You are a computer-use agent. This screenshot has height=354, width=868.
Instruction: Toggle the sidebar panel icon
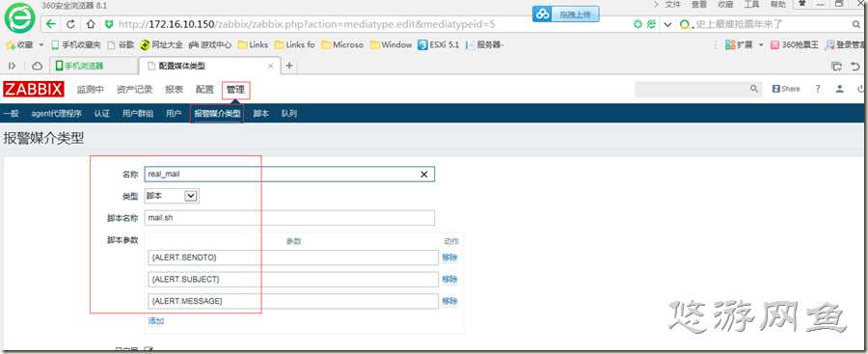tap(13, 66)
